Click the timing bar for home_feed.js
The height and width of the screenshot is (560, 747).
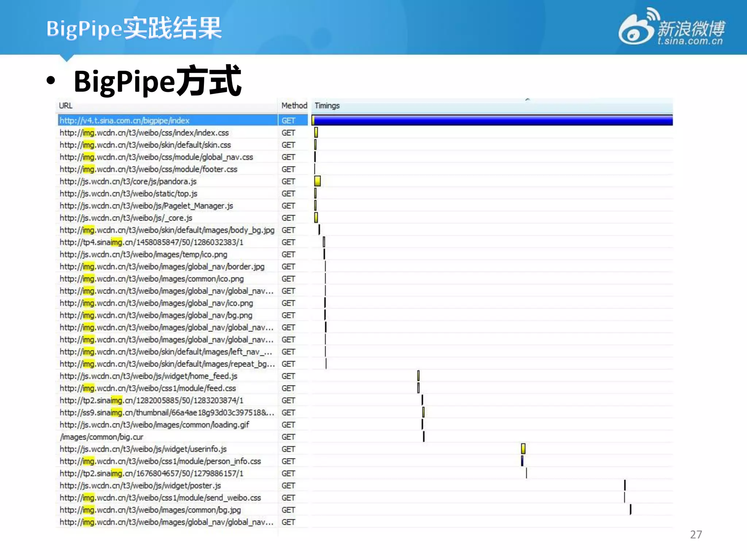click(x=418, y=376)
